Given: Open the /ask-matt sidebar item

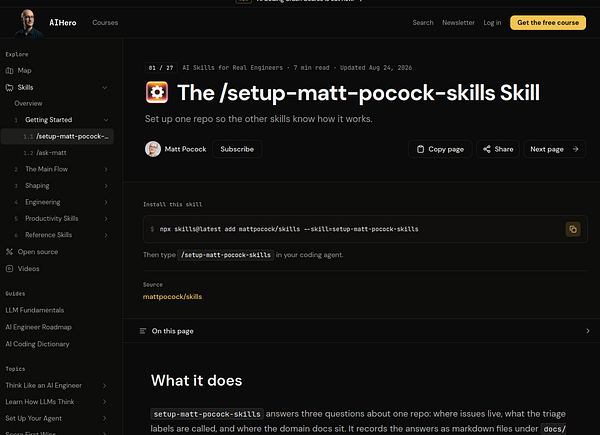Looking at the screenshot, I should click(x=51, y=153).
